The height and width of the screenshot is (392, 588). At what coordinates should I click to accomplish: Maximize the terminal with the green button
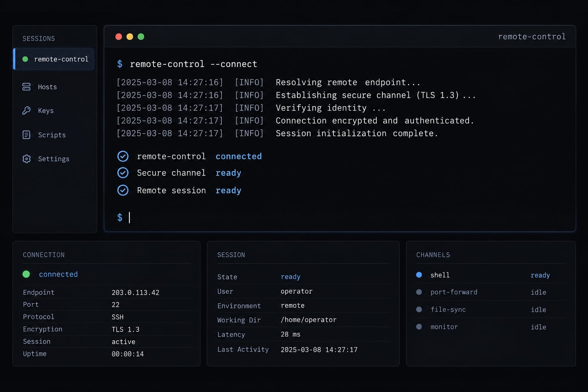(x=141, y=37)
